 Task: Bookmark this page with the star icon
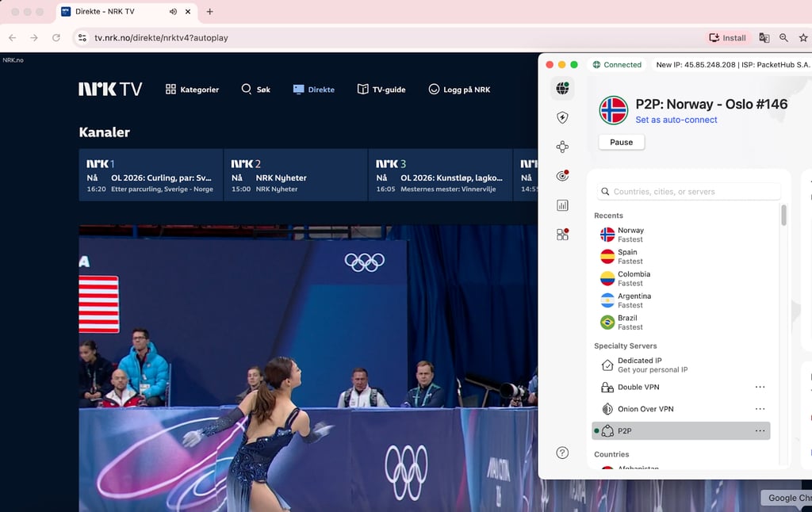tap(803, 38)
